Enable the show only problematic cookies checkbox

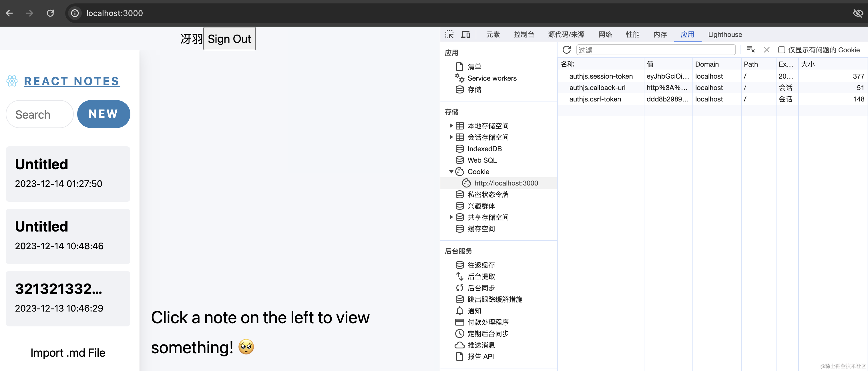coord(781,50)
